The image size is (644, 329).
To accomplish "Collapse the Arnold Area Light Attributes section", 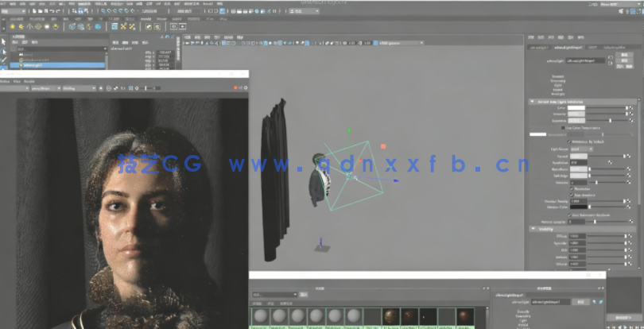I will tap(532, 101).
